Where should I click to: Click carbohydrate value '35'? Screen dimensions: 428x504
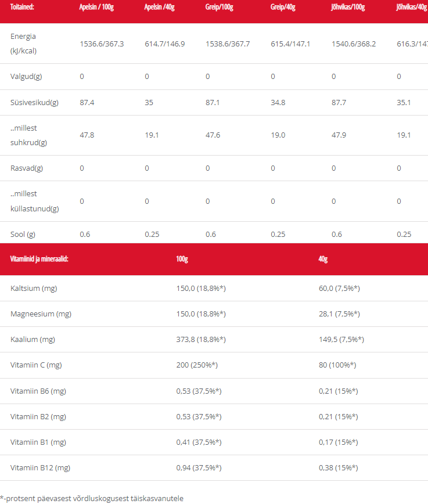[149, 103]
